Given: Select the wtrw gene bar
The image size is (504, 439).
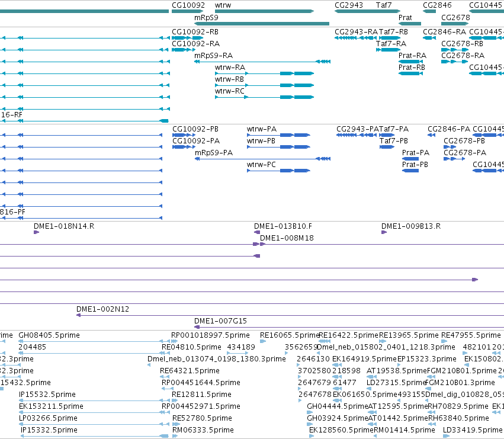Looking at the screenshot, I should coord(264,11).
